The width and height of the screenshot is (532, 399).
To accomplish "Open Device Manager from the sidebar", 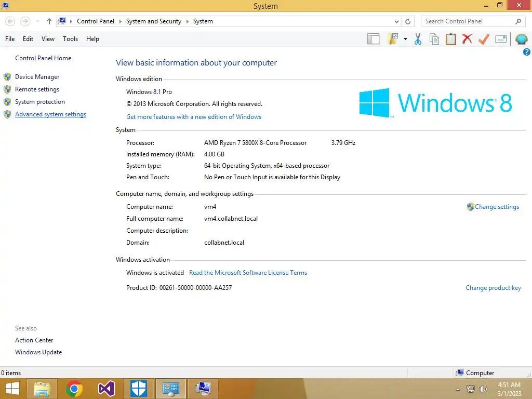I will pos(37,77).
